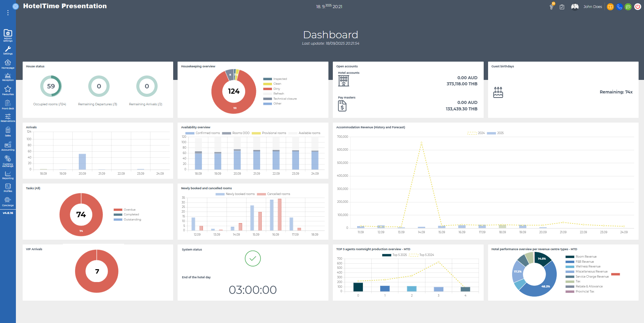The image size is (644, 323).
Task: Toggle the Technical closure legend entry
Action: (280, 99)
